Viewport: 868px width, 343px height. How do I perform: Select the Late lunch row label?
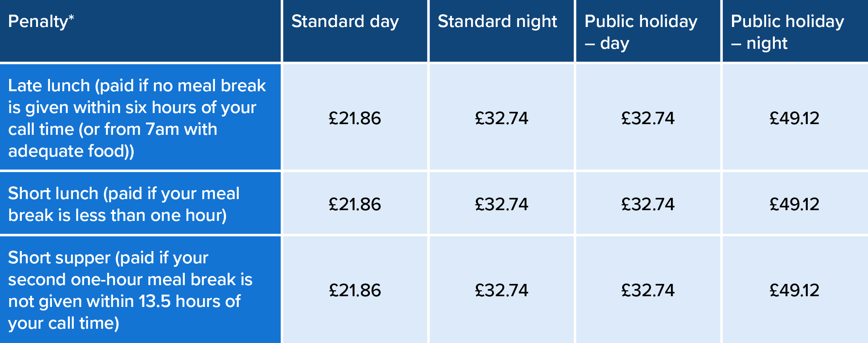tap(140, 117)
